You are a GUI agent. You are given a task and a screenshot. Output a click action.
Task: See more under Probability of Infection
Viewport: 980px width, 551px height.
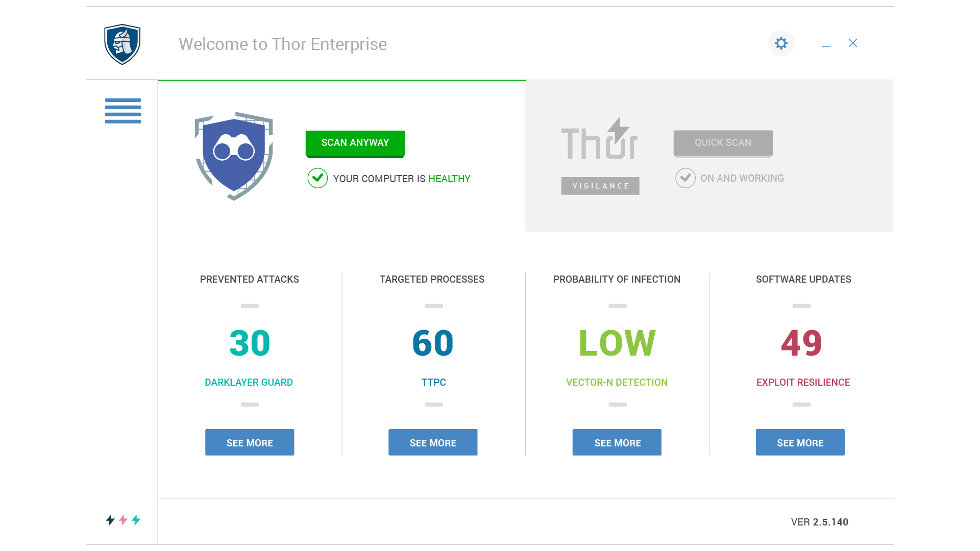pyautogui.click(x=617, y=442)
